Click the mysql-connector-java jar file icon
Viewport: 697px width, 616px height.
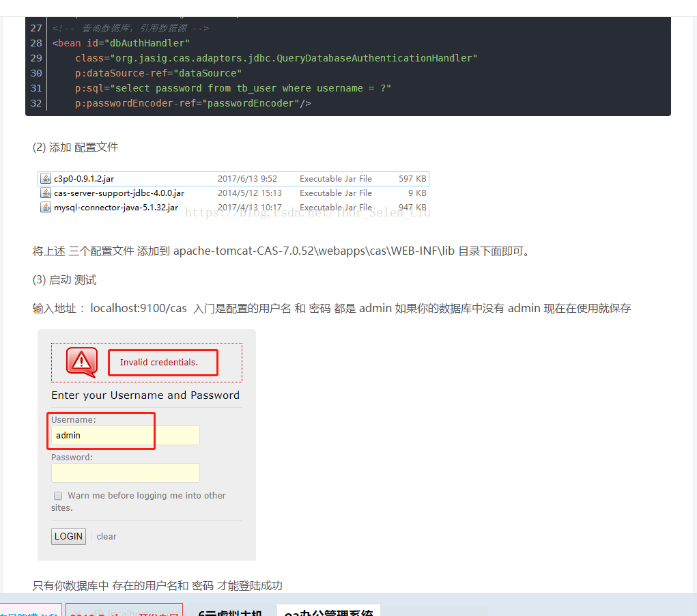[x=45, y=207]
